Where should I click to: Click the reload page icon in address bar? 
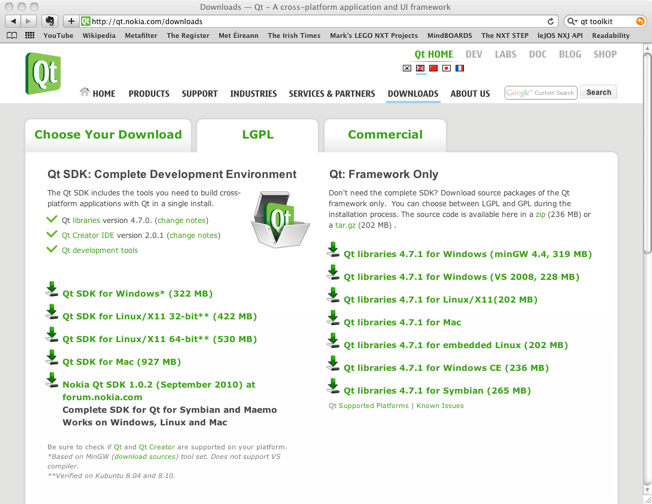point(550,21)
